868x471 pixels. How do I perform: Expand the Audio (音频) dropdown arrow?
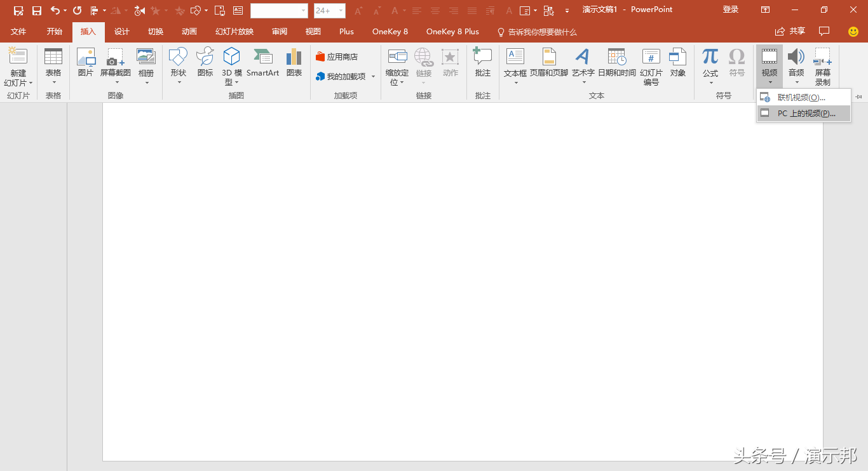click(796, 82)
